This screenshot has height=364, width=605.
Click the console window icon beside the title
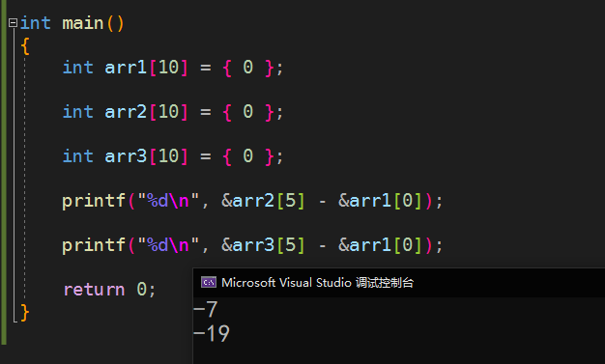(209, 282)
